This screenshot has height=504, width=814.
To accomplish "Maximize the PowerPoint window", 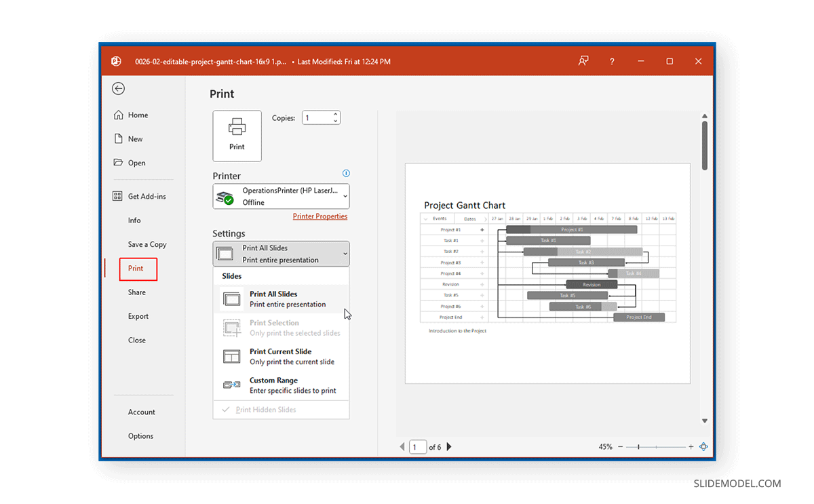I will point(670,61).
